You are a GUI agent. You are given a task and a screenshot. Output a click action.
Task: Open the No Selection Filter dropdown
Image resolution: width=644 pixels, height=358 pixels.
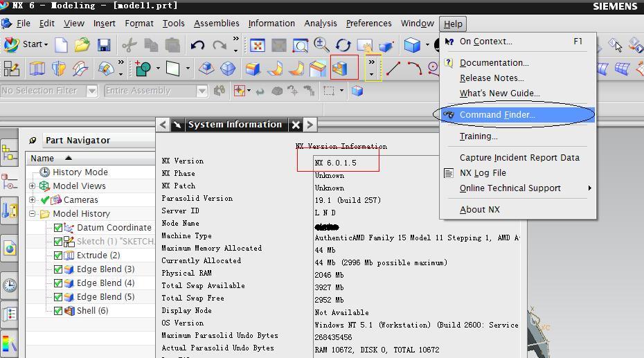(x=92, y=91)
